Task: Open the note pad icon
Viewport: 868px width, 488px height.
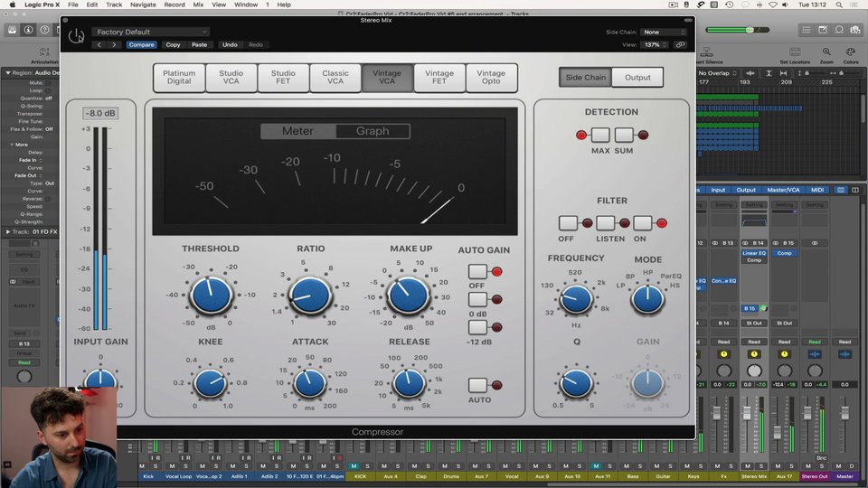Action: (823, 30)
